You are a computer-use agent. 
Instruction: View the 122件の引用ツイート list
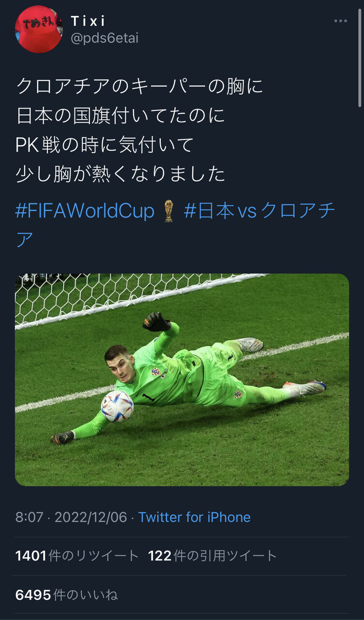212,556
